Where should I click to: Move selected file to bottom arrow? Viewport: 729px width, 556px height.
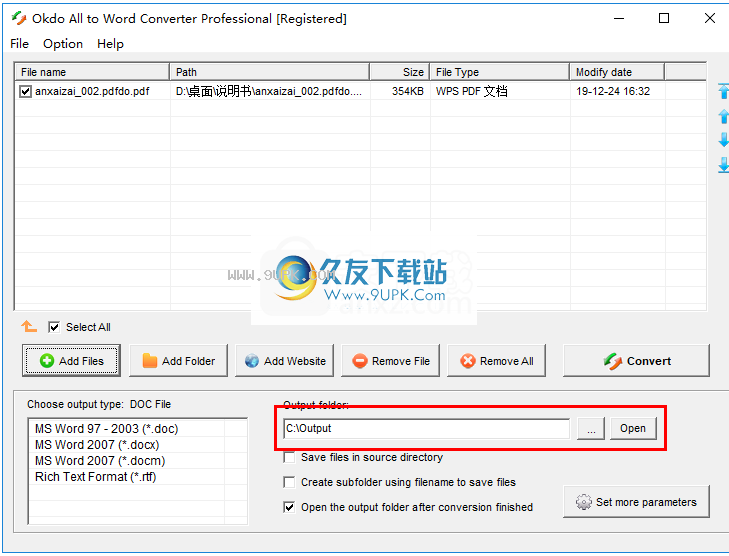click(723, 165)
